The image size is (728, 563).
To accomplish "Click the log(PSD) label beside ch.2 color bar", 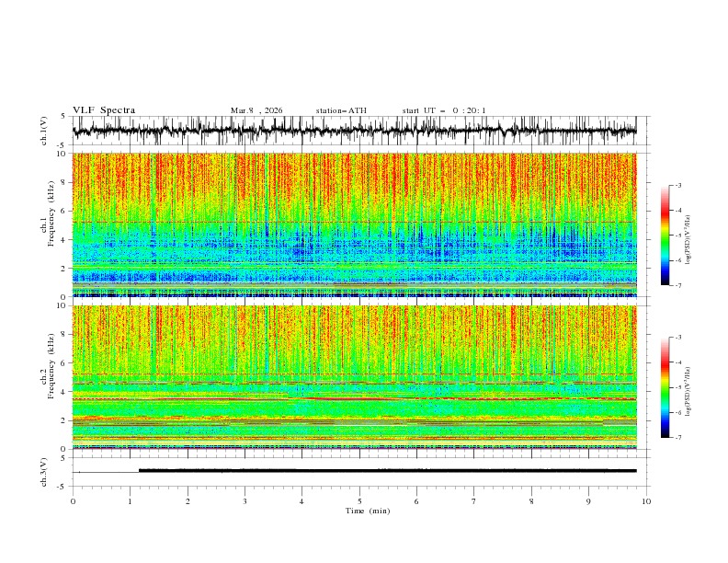I will coord(688,392).
